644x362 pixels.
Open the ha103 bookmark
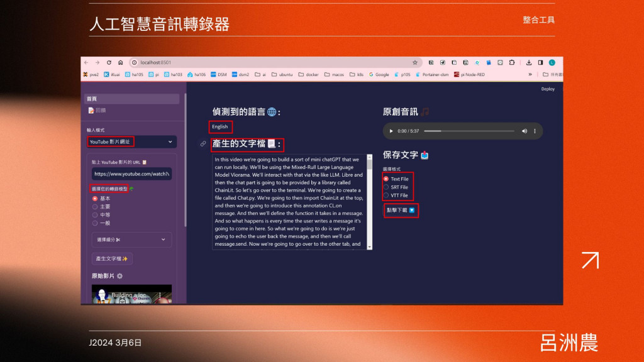coord(174,74)
